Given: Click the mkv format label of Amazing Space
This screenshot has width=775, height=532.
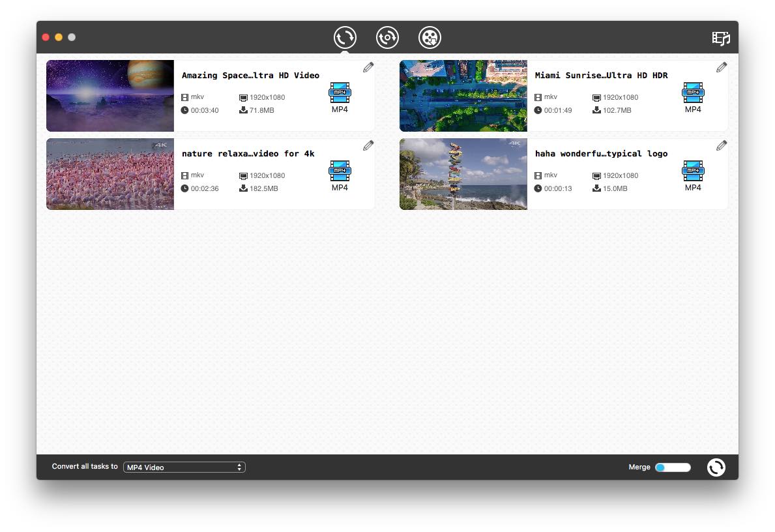Looking at the screenshot, I should click(197, 97).
